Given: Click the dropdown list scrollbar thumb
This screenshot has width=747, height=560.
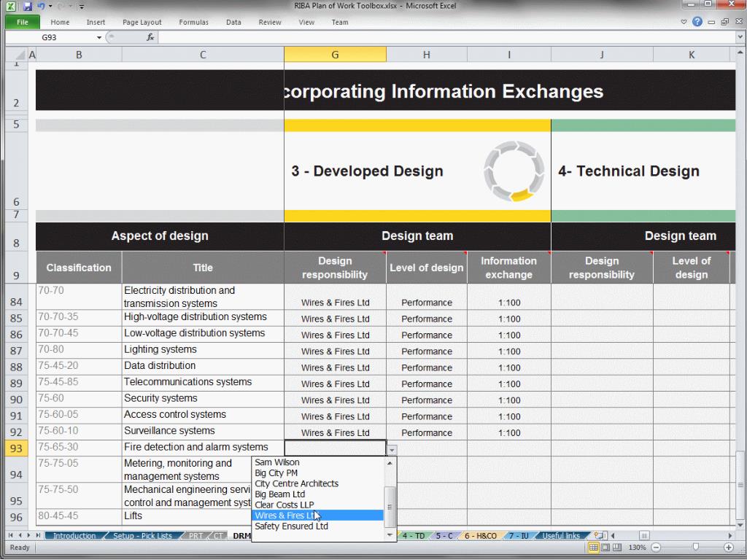Looking at the screenshot, I should (390, 507).
